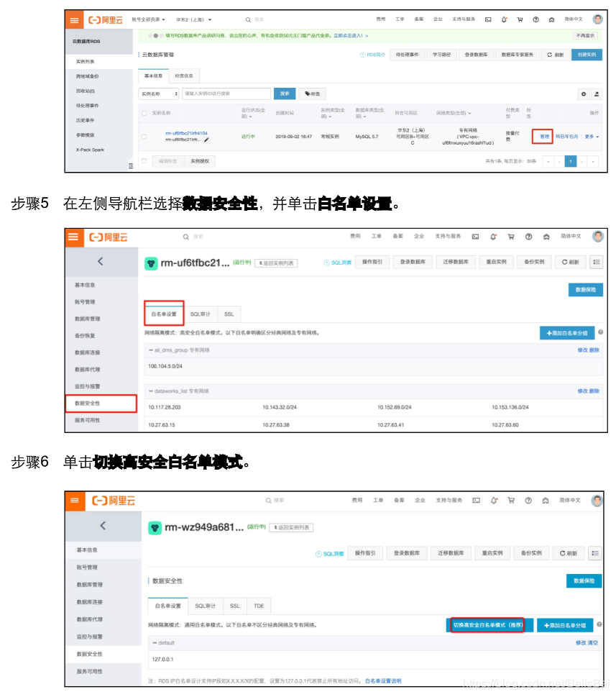Click blue 创建实例 button
Image resolution: width=616 pixels, height=697 pixels.
point(587,55)
